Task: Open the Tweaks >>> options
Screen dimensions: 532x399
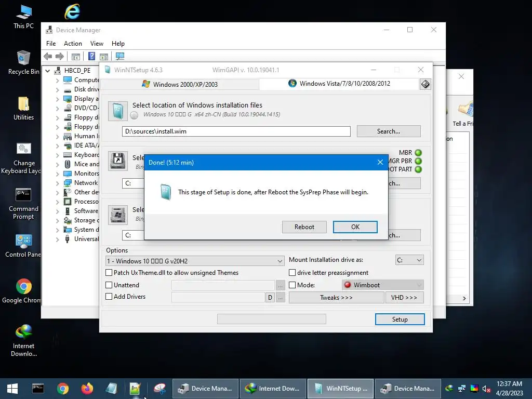Action: coord(336,298)
